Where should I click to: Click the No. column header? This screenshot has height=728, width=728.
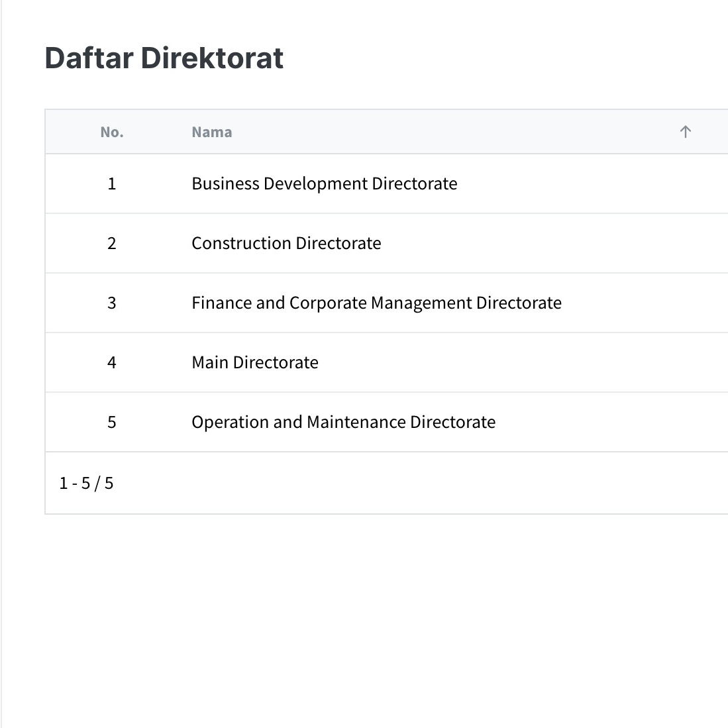112,132
